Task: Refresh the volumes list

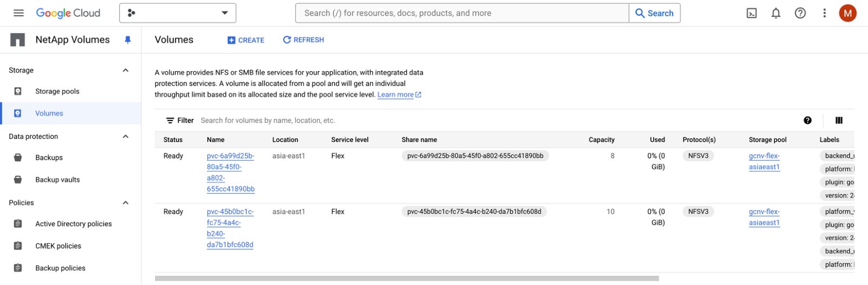Action: (303, 40)
